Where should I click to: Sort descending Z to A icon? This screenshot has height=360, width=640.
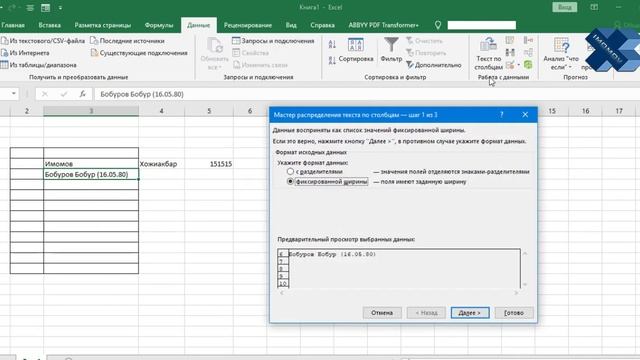tap(332, 60)
